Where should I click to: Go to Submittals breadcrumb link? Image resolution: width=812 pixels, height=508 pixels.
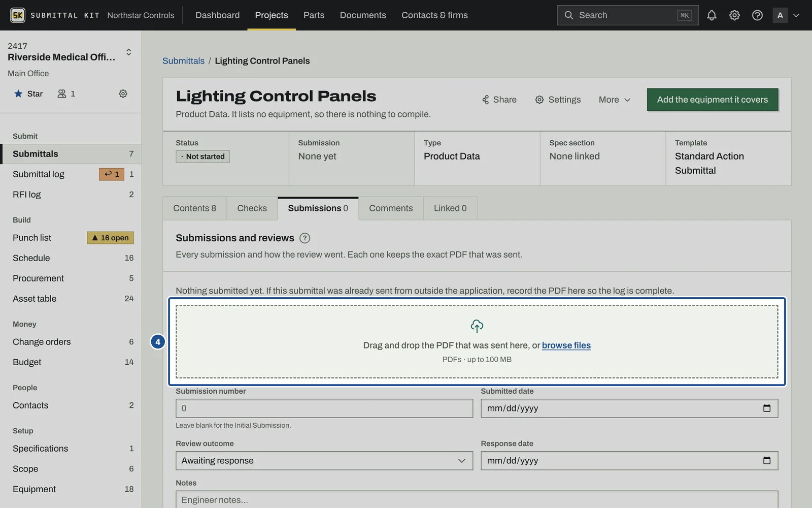point(183,61)
